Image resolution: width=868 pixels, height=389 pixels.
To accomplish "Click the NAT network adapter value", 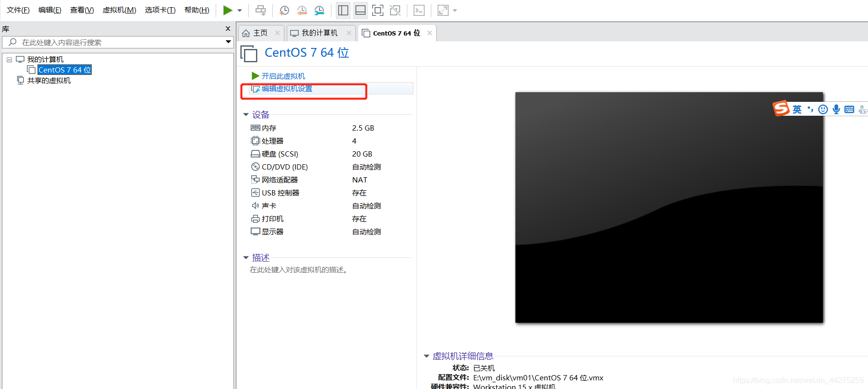I will point(360,180).
